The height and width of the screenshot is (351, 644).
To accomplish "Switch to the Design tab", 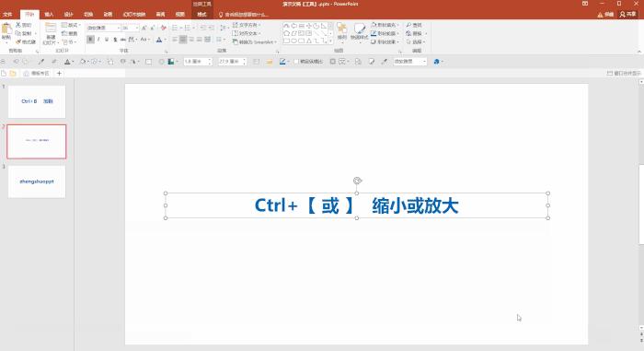I will (x=69, y=15).
